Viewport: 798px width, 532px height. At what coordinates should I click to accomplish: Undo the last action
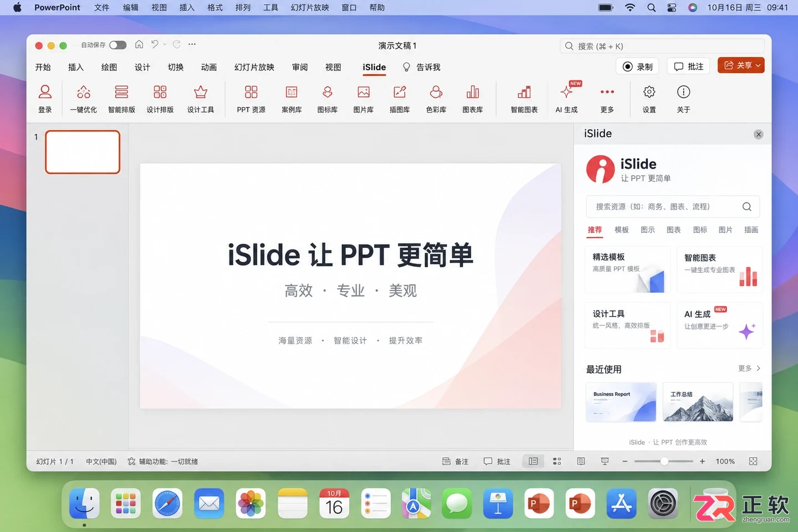[155, 44]
